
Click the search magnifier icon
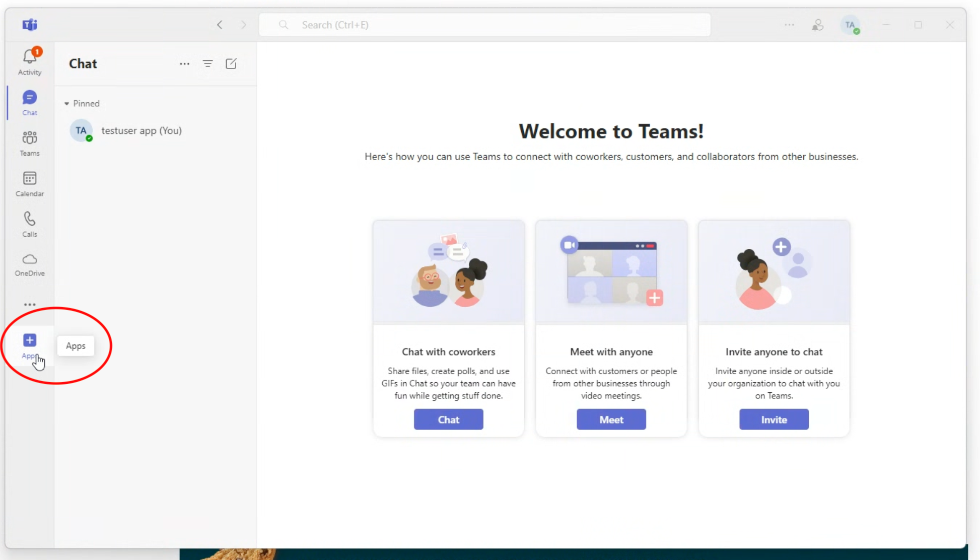point(284,25)
